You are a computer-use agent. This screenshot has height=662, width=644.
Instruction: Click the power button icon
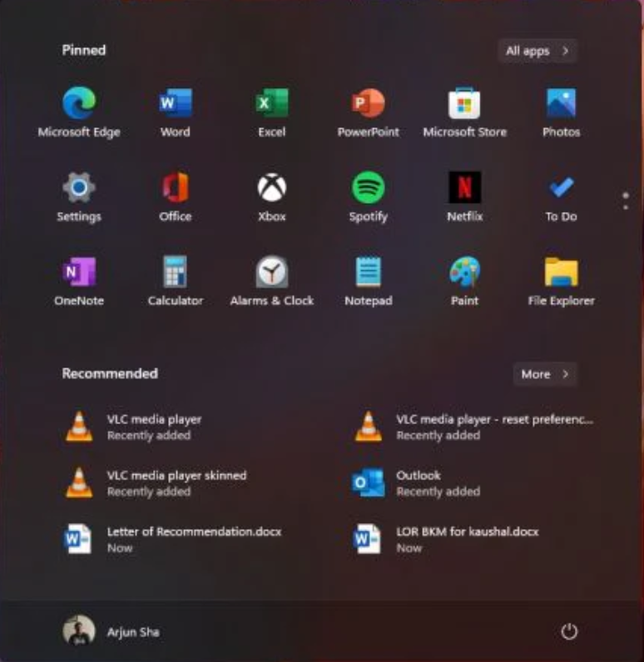point(569,631)
